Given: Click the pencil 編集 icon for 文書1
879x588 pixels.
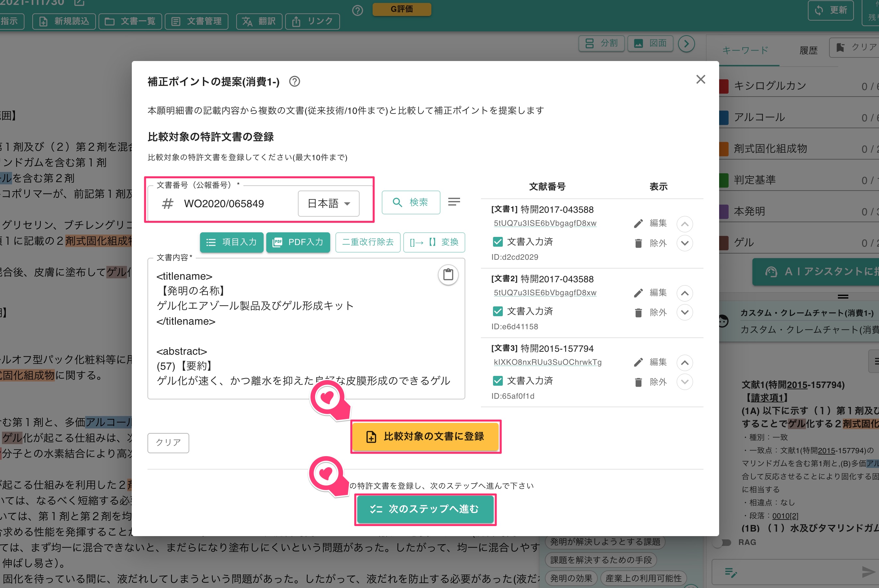Looking at the screenshot, I should (638, 224).
